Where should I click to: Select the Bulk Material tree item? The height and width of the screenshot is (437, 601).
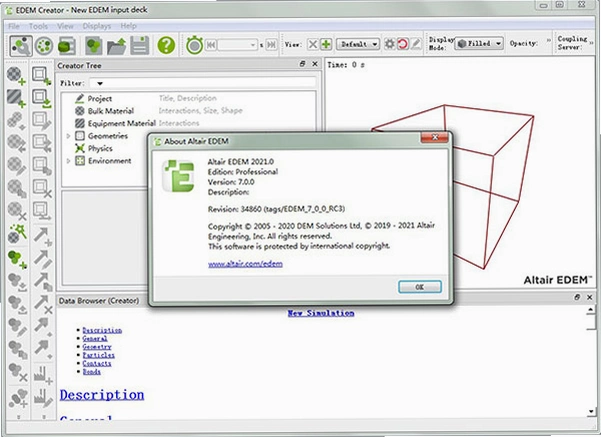pyautogui.click(x=111, y=111)
